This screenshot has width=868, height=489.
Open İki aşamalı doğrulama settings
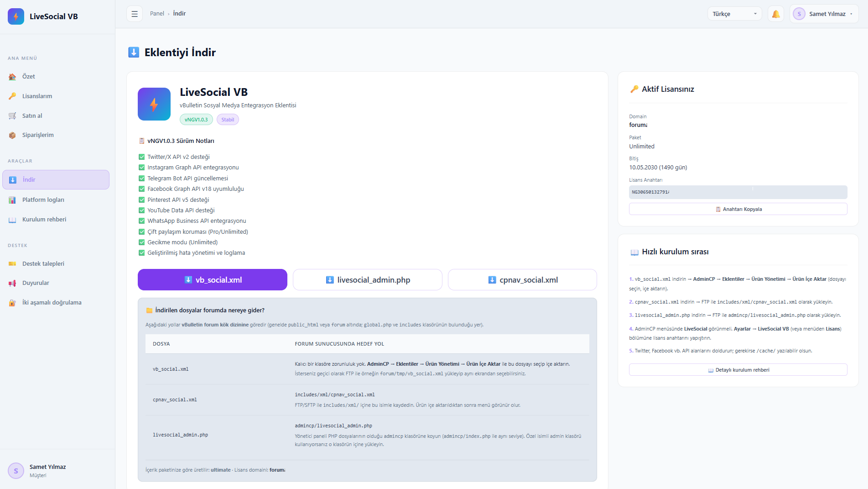(56, 303)
